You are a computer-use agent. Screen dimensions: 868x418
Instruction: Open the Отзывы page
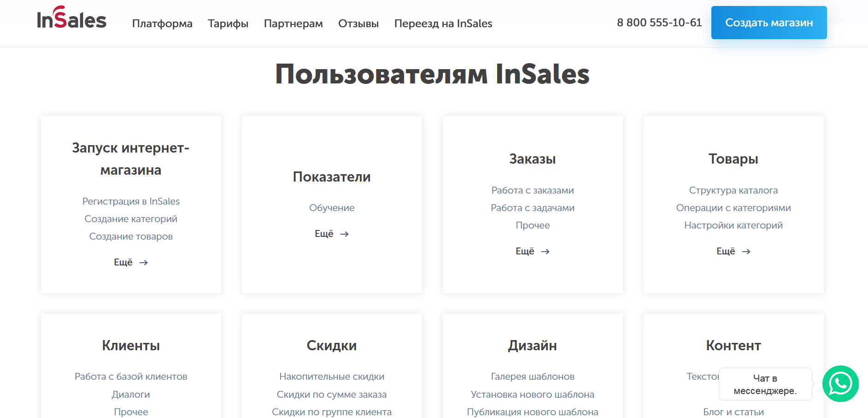(358, 24)
